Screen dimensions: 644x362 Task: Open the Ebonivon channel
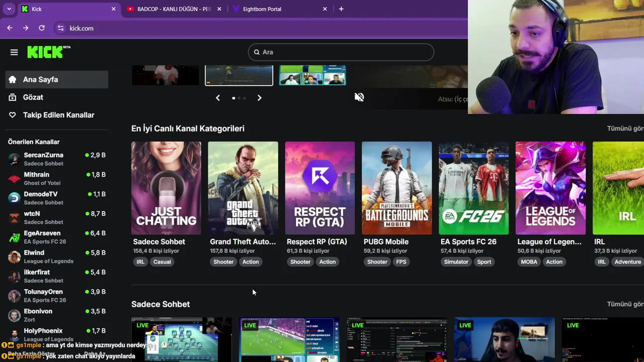(57, 315)
